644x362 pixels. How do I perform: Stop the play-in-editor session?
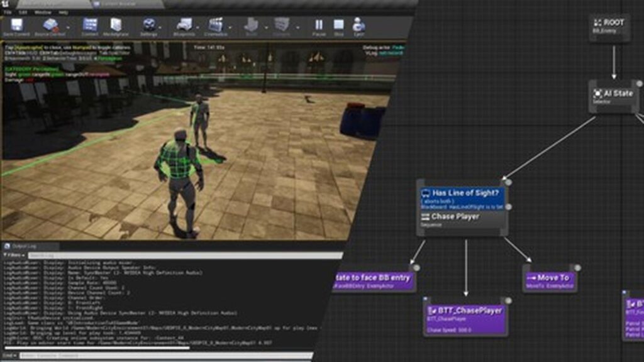(x=339, y=26)
